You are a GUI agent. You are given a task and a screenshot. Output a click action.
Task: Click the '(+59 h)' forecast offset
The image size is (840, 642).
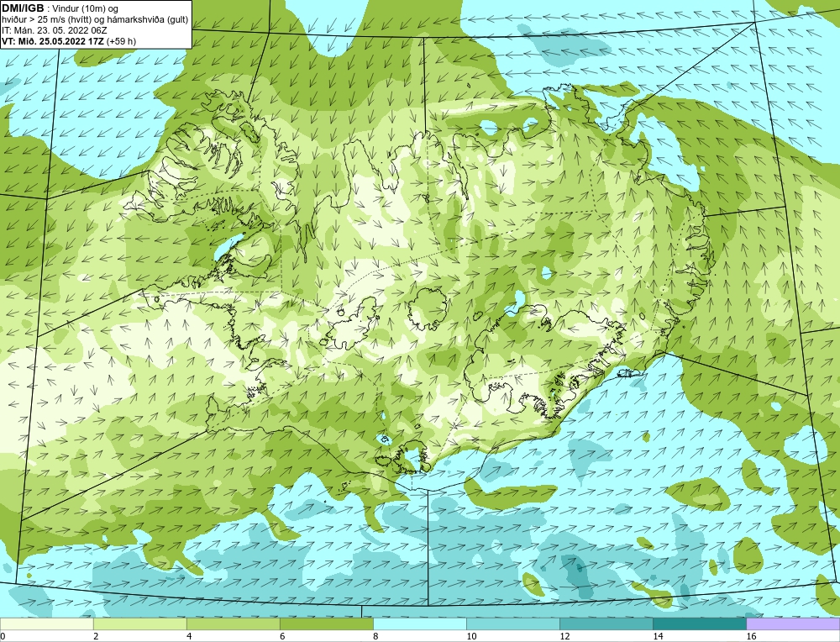(x=121, y=41)
